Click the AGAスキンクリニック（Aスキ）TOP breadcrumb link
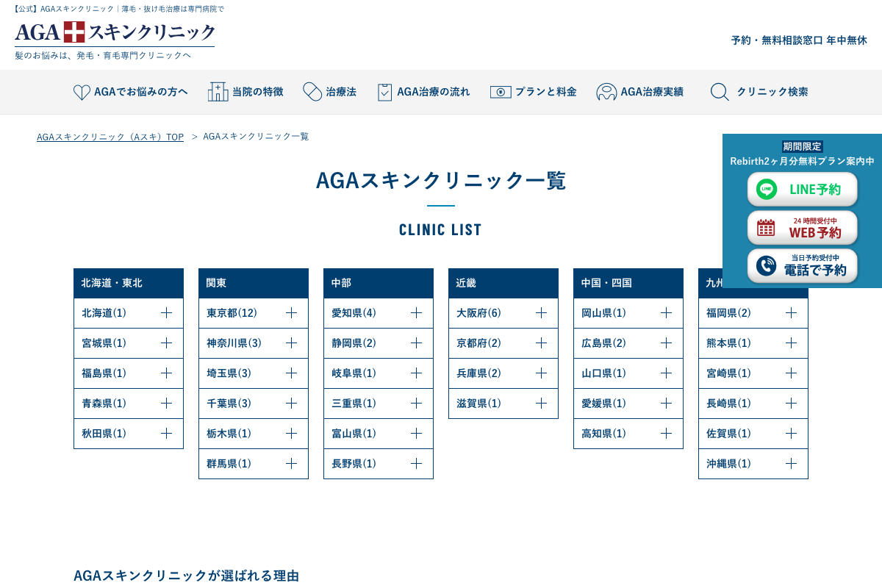Viewport: 882px width, 588px height. coord(110,136)
